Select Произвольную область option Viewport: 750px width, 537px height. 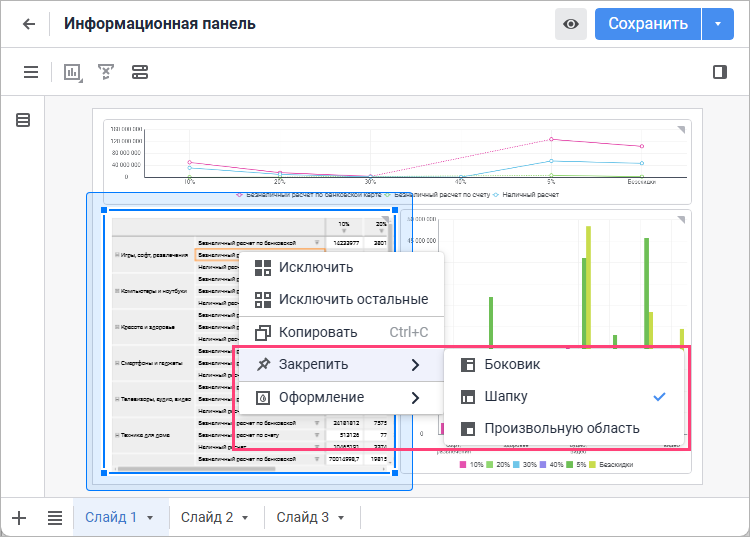[561, 428]
